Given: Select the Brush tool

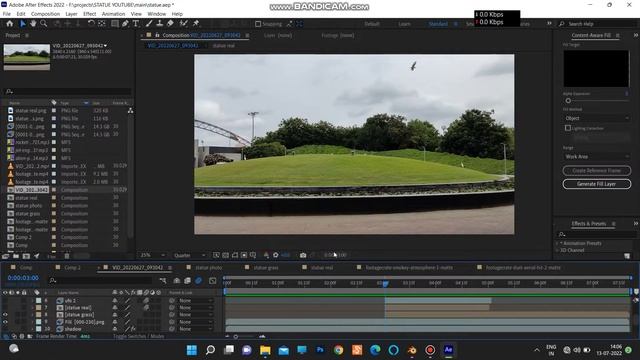Looking at the screenshot, I should 149,24.
